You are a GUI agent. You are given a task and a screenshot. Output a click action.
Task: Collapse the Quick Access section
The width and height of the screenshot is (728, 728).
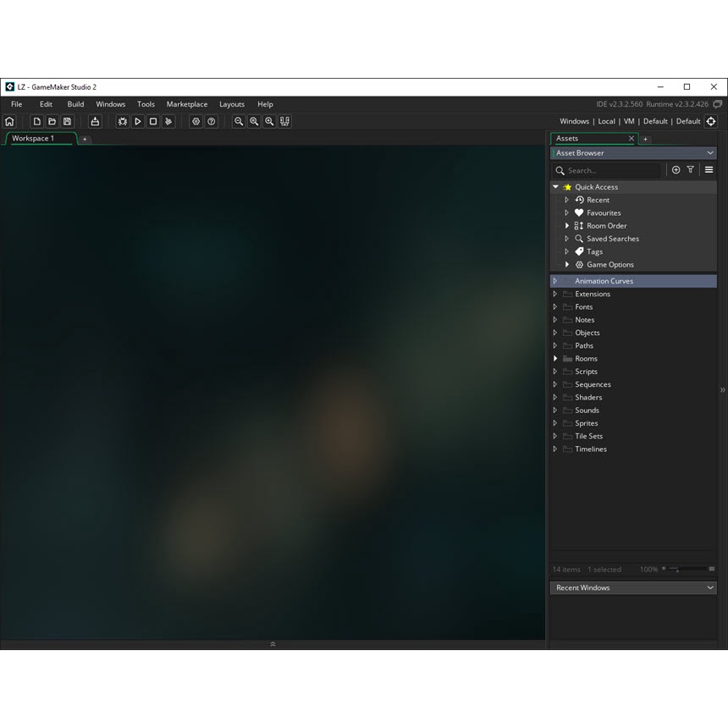[x=555, y=186]
